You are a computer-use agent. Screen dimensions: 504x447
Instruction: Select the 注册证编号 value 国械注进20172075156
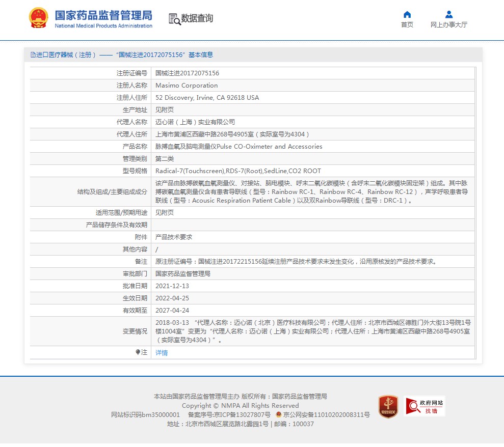click(187, 73)
